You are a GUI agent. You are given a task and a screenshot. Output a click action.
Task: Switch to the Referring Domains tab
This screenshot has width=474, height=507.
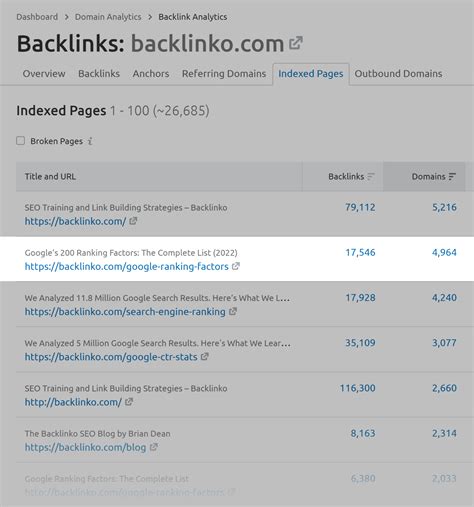tap(224, 74)
